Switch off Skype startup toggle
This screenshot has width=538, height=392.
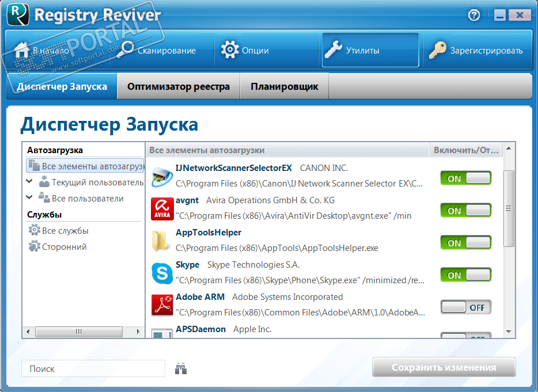(466, 275)
